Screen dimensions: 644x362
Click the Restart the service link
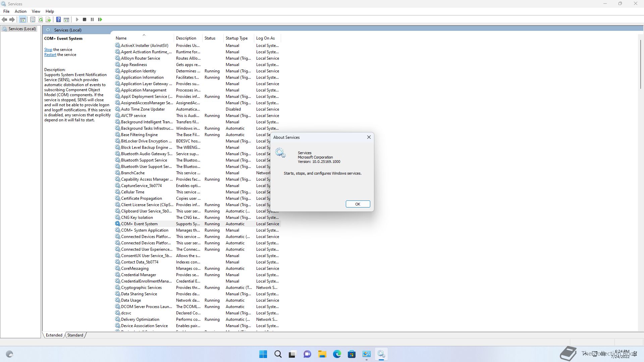(50, 55)
